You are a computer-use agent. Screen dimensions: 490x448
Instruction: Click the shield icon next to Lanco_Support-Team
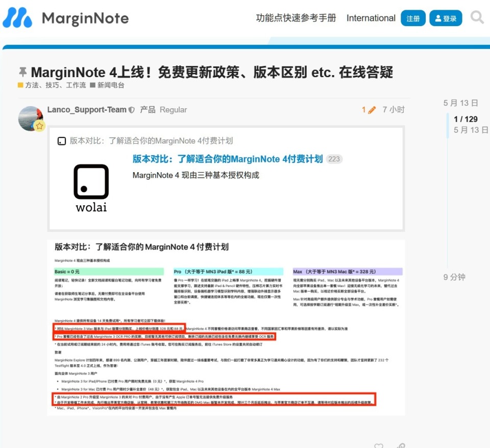[132, 109]
